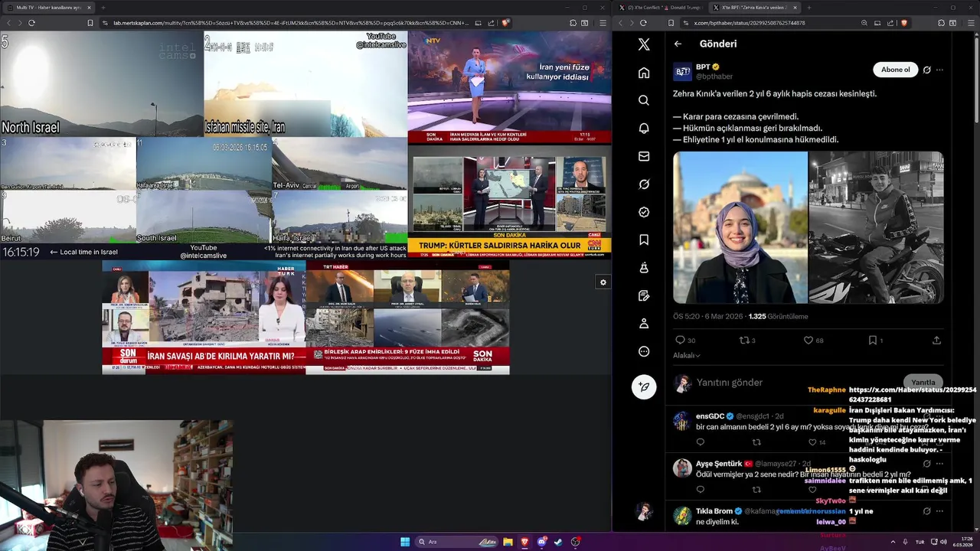980x551 pixels.
Task: Open X home from sidebar house icon
Action: pyautogui.click(x=644, y=73)
